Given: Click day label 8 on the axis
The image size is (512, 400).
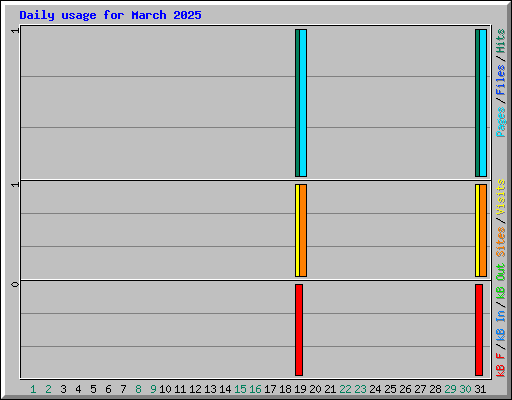Looking at the screenshot, I should pyautogui.click(x=138, y=389).
